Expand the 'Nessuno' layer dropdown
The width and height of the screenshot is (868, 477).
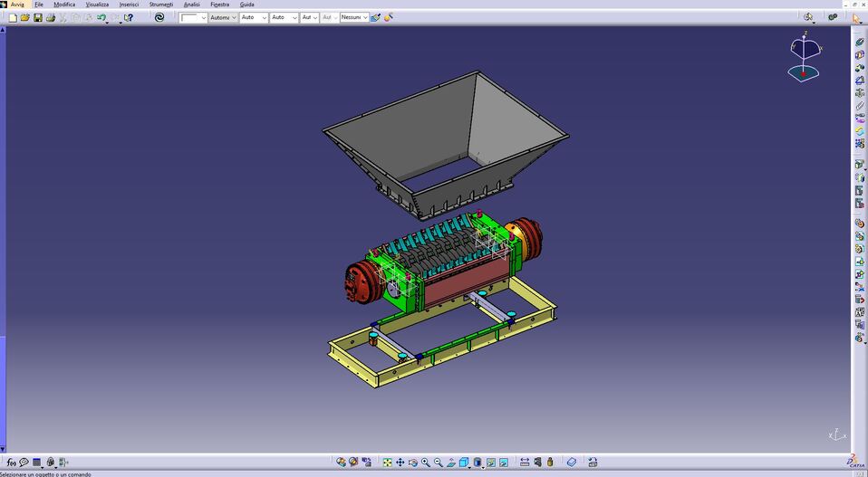click(365, 17)
